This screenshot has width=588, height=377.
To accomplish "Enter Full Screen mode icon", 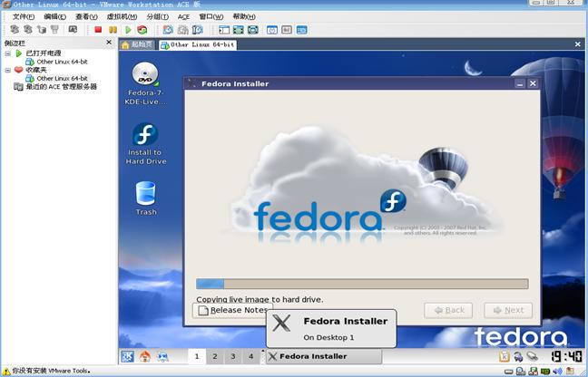I will tap(239, 30).
